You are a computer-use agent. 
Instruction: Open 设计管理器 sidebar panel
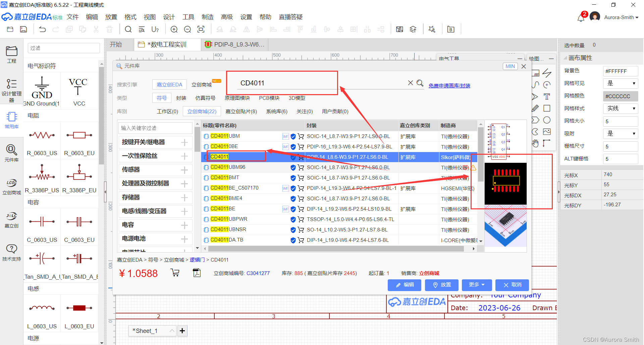click(x=11, y=90)
